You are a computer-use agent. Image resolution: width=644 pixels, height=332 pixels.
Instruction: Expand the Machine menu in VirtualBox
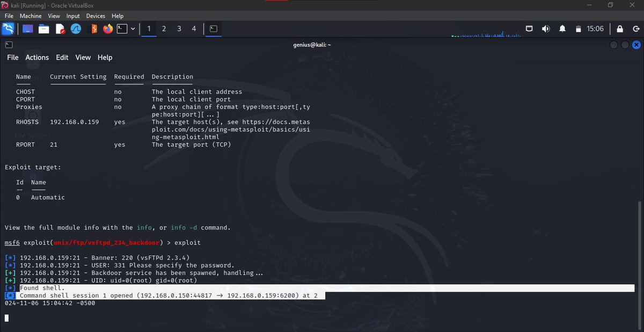coord(31,16)
